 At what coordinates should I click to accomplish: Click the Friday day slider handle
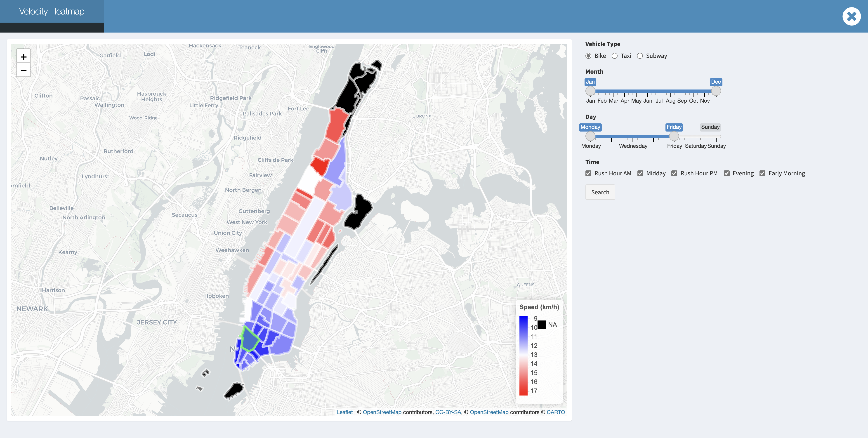pyautogui.click(x=674, y=136)
